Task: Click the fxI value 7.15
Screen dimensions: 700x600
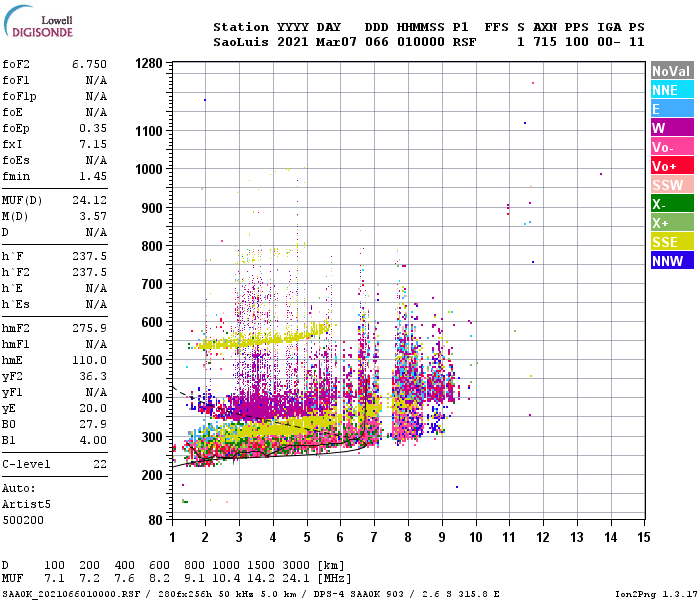Action: [x=93, y=144]
